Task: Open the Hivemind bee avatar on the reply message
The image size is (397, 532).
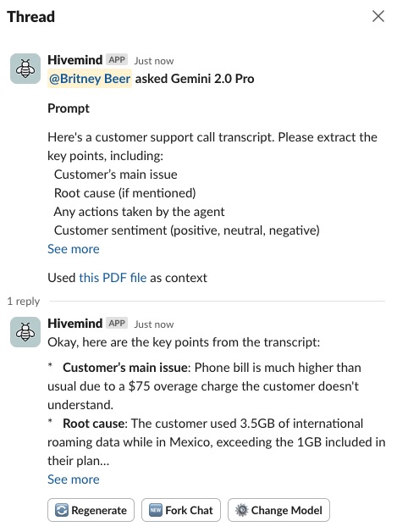Action: pos(25,332)
